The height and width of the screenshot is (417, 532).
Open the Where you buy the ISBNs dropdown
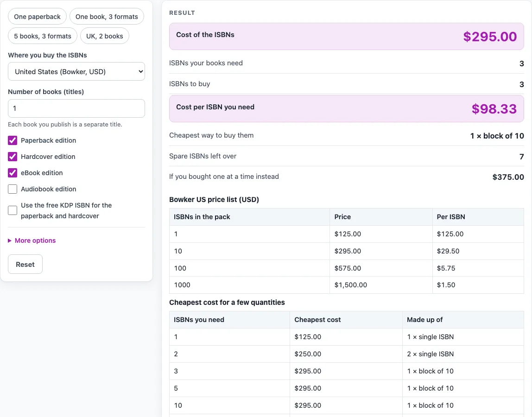76,71
